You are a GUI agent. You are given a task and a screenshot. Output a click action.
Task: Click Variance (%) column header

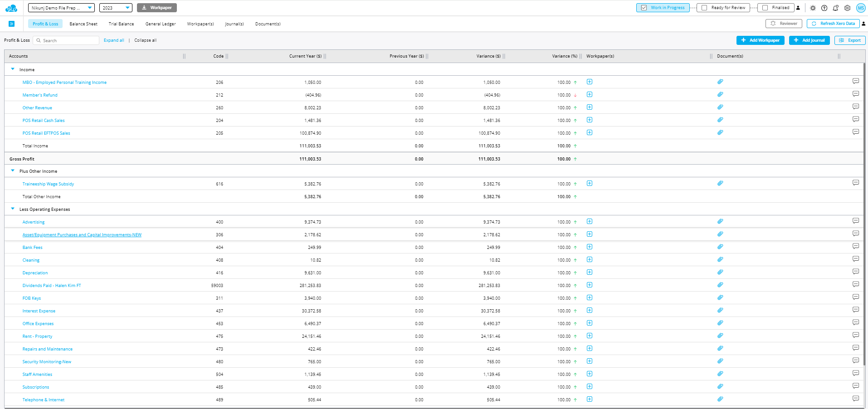click(565, 56)
